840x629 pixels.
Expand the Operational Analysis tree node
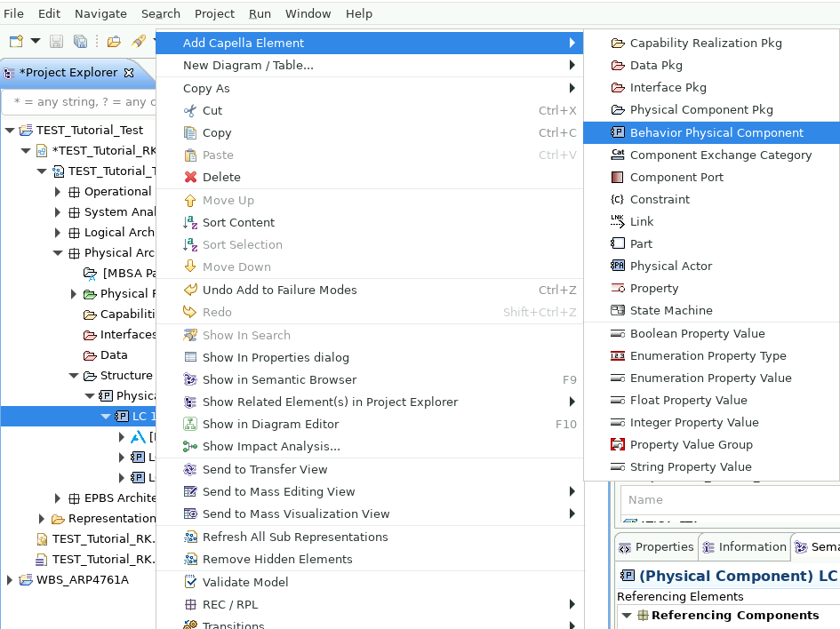(x=58, y=192)
